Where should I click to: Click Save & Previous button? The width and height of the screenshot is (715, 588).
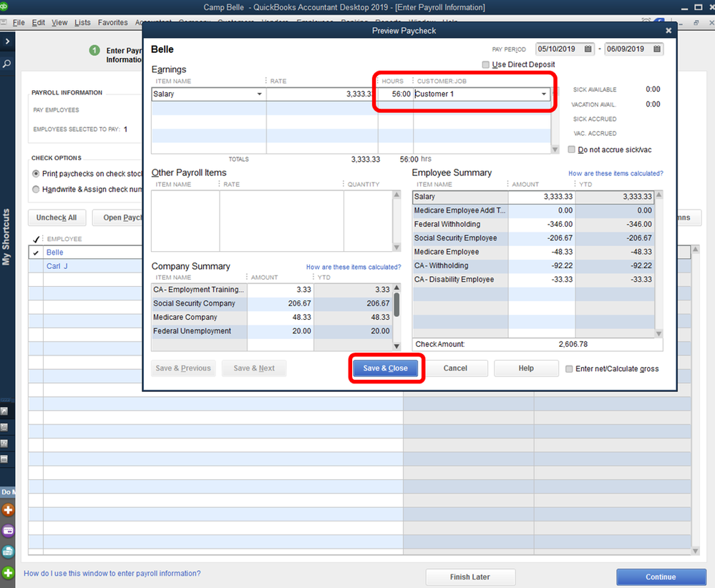tap(183, 368)
